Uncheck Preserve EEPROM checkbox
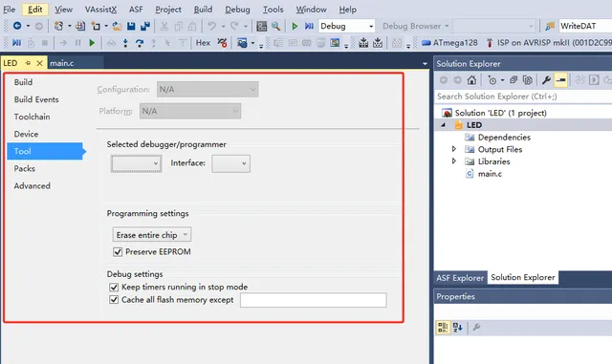This screenshot has height=364, width=612. pos(118,252)
